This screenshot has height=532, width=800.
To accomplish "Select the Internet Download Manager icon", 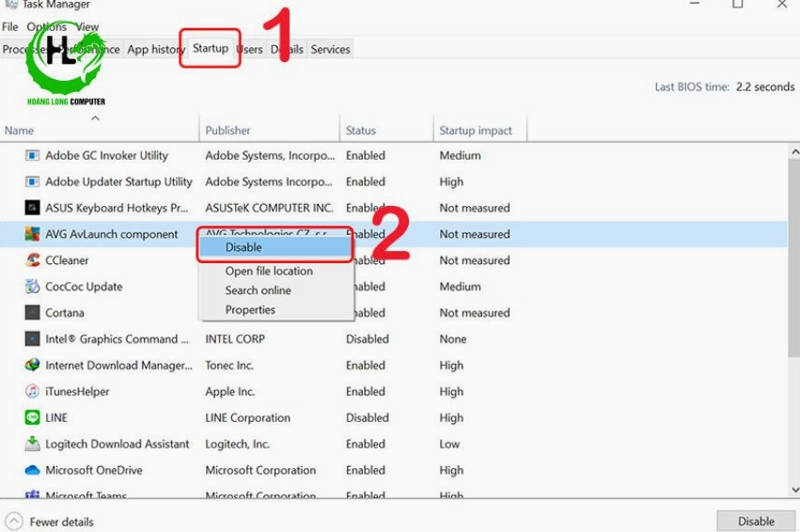I will click(x=32, y=366).
